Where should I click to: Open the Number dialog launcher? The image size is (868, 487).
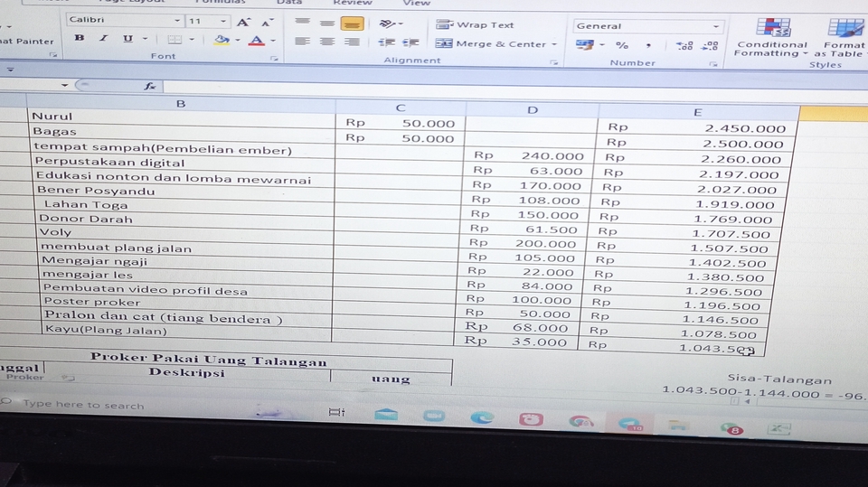pyautogui.click(x=713, y=65)
